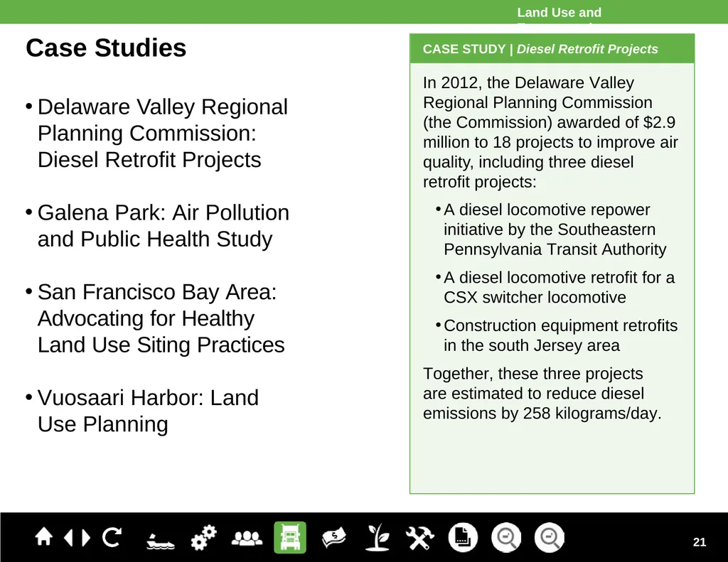This screenshot has height=562, width=728.
Task: Click the 'CSX switcher locomotive' bullet text
Action: (555, 287)
